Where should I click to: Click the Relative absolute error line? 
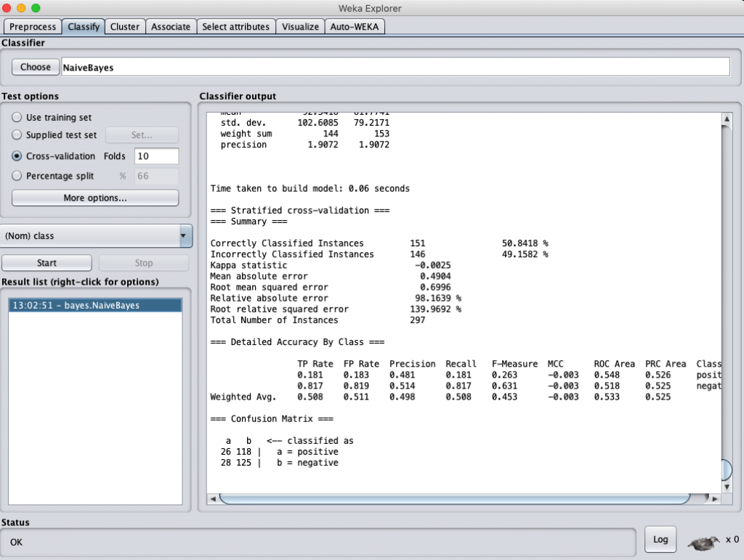tap(336, 299)
